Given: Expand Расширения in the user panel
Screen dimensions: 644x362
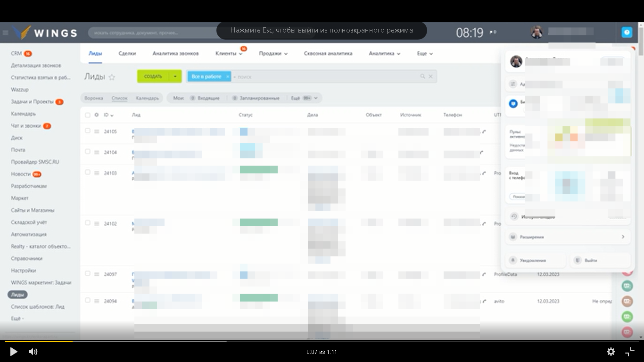Looking at the screenshot, I should (568, 237).
